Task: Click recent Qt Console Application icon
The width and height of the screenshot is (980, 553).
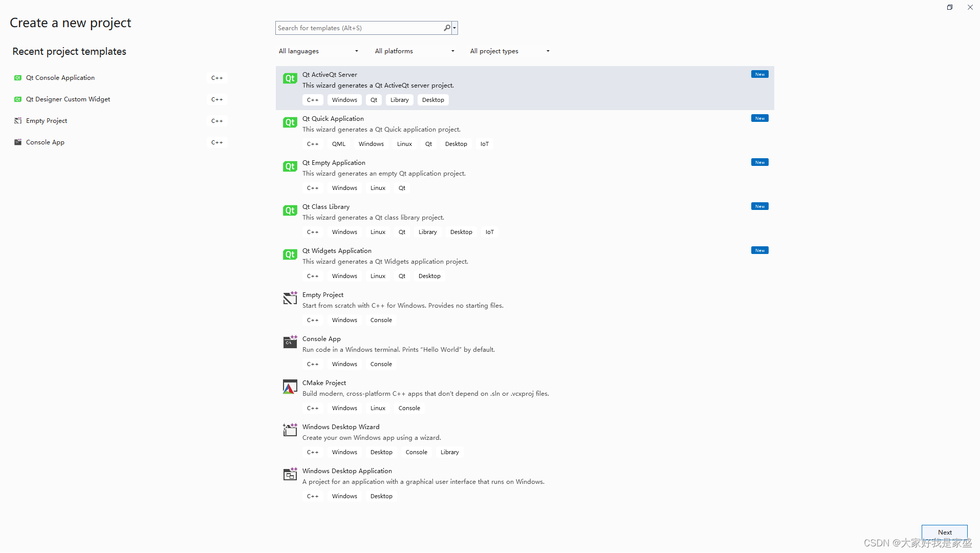Action: [18, 78]
